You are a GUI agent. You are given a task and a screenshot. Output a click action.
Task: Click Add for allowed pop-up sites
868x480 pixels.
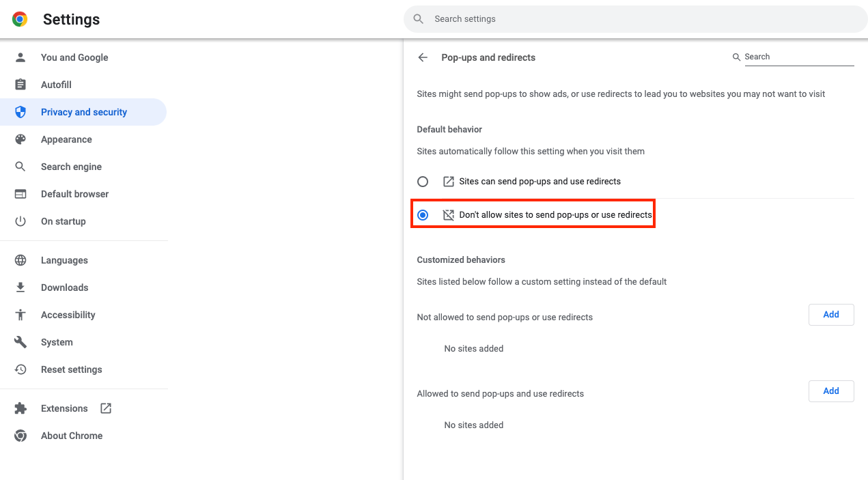coord(831,391)
